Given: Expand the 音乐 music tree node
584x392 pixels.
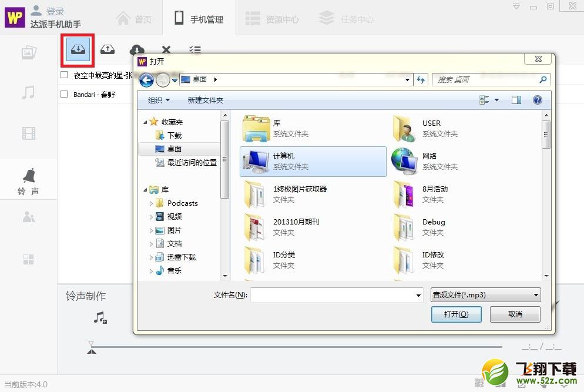Looking at the screenshot, I should [x=151, y=271].
